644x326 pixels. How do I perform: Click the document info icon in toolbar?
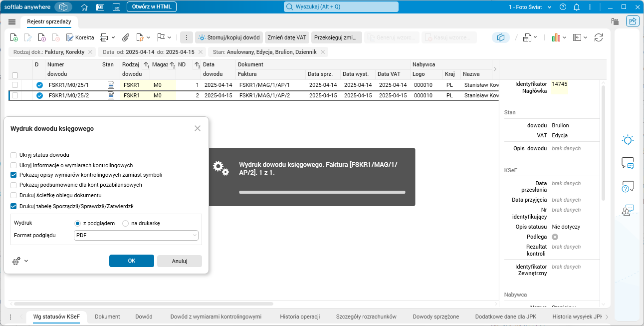pos(42,37)
